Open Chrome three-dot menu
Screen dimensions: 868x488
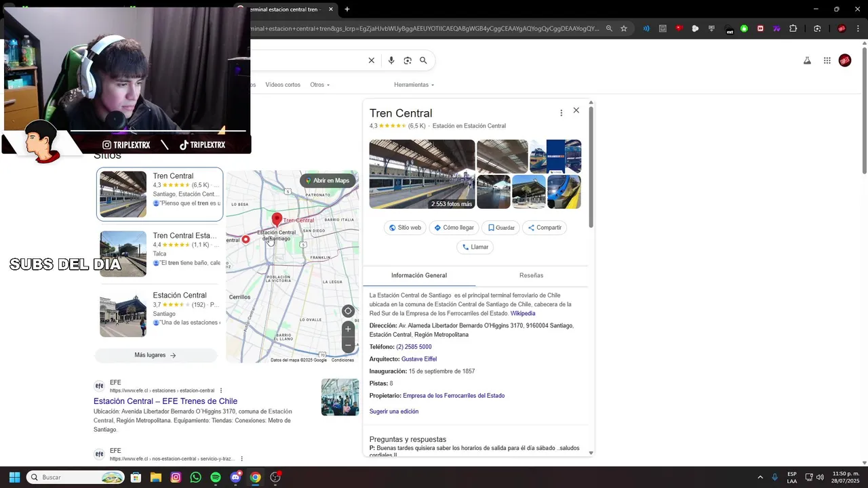(x=858, y=28)
